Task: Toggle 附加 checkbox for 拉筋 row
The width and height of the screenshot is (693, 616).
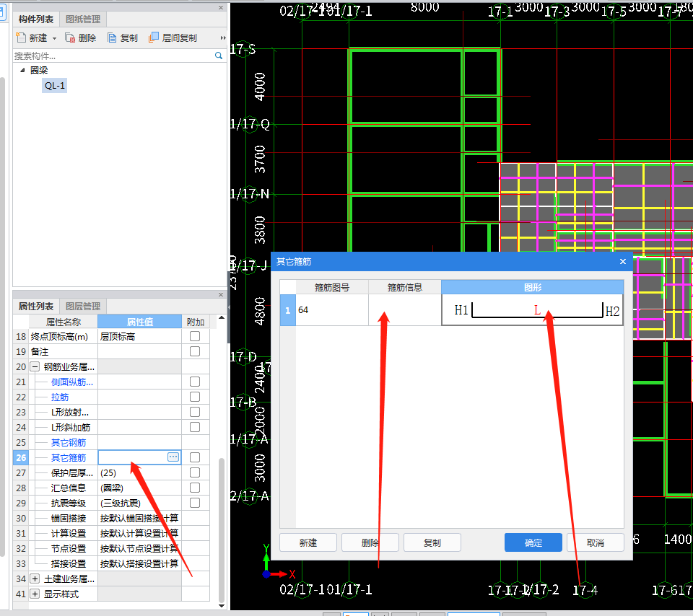Action: (195, 397)
